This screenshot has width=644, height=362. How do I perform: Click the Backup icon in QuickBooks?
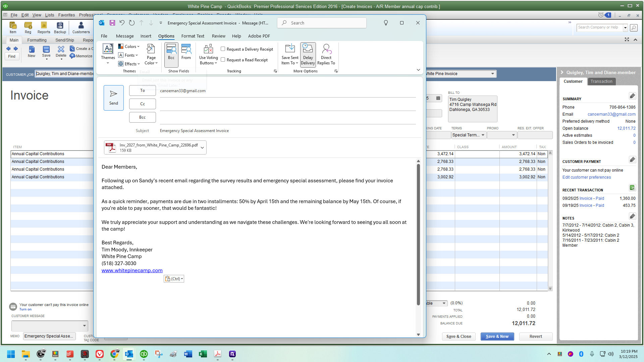click(60, 27)
